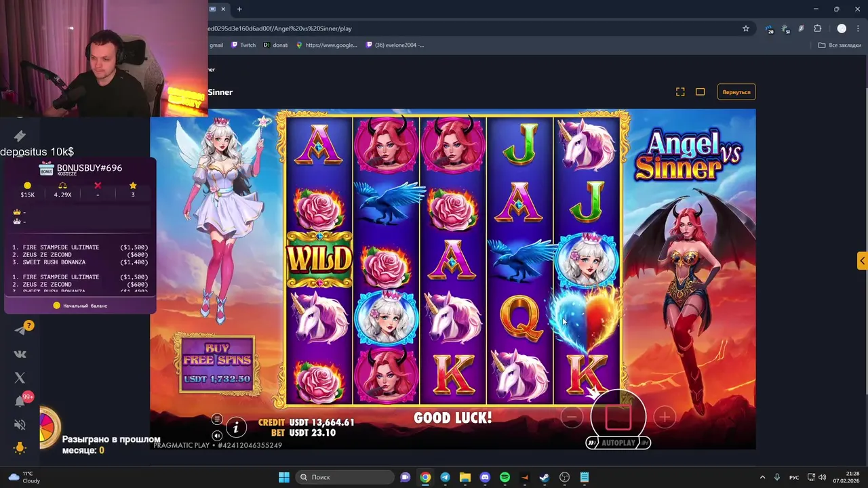Click the Вернуться button
Screen dimensions: 868x488
click(x=736, y=91)
